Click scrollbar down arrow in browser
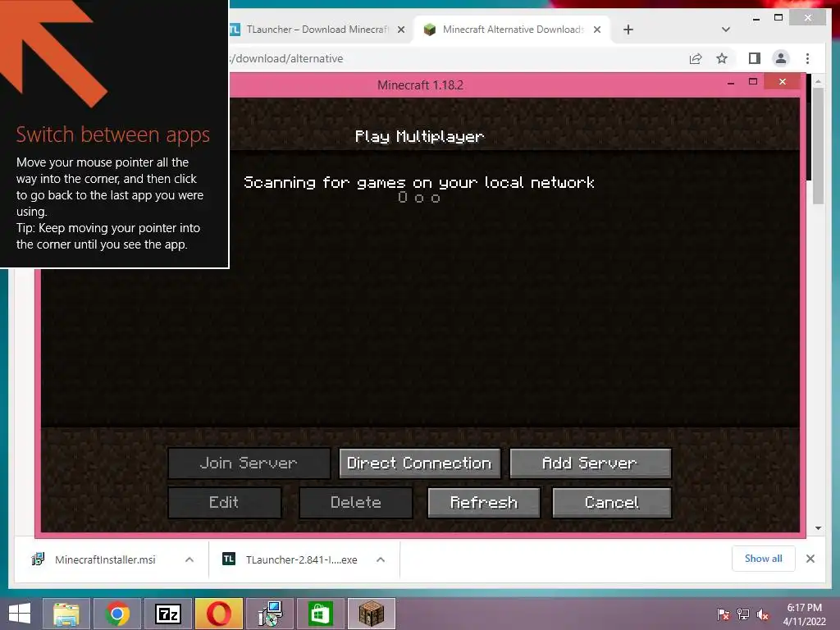 (818, 528)
